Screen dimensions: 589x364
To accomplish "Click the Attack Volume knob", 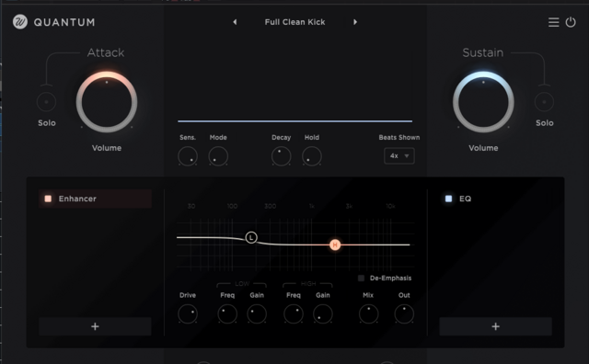I will click(x=107, y=102).
